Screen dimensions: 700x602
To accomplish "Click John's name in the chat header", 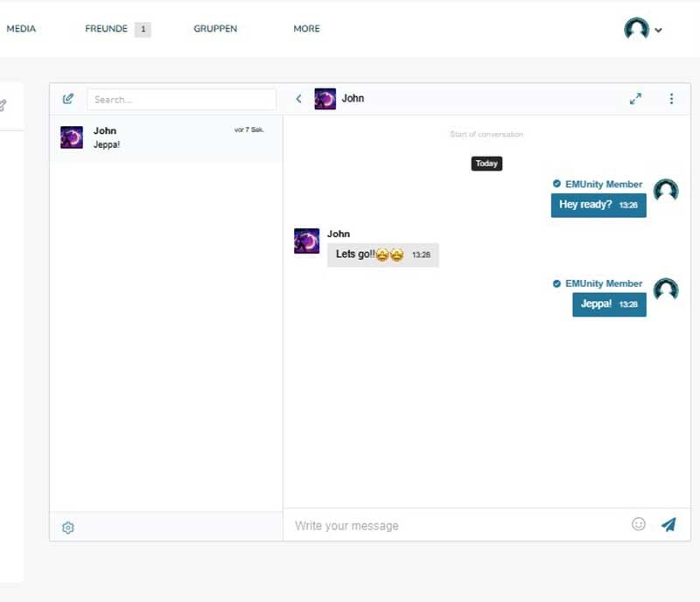I will pyautogui.click(x=353, y=99).
